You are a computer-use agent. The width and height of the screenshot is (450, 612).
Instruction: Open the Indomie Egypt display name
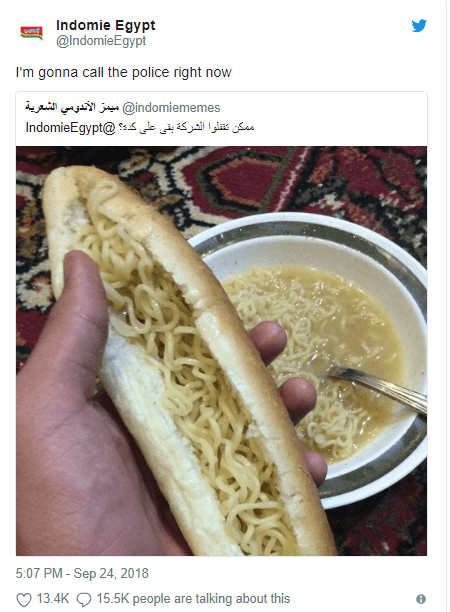point(106,25)
